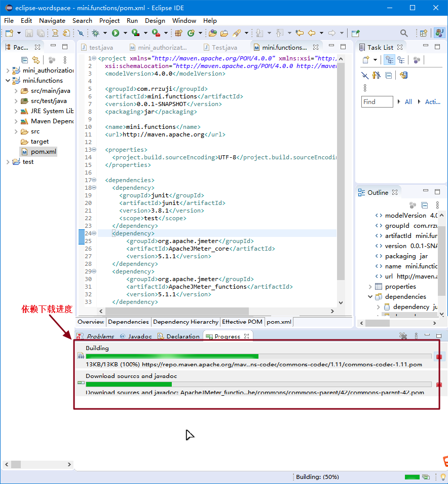448x484 pixels.
Task: Select the test project in Package Explorer
Action: [x=23, y=162]
